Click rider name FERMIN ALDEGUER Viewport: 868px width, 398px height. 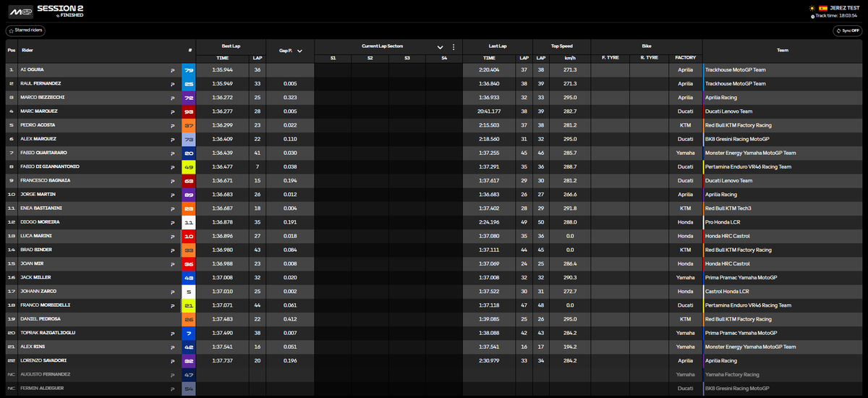coord(43,389)
